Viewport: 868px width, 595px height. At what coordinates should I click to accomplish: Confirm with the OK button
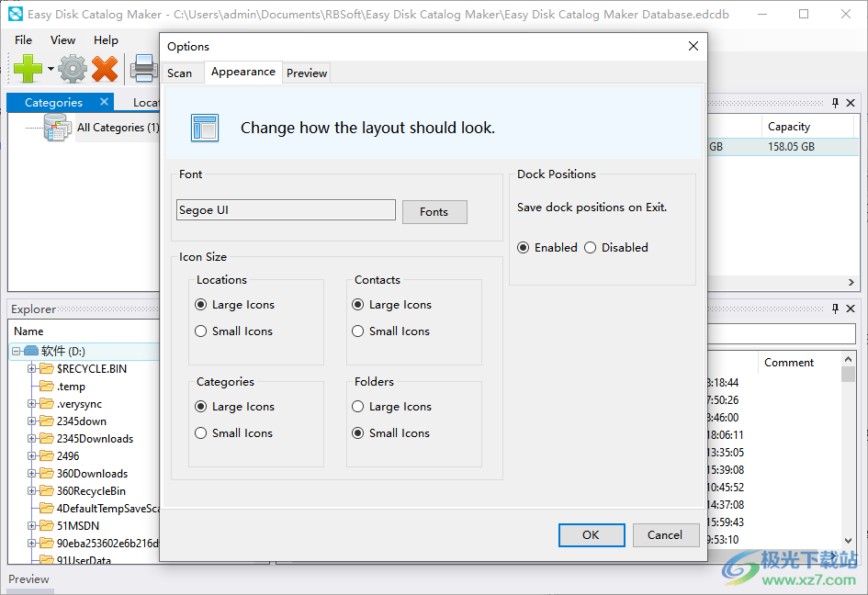pyautogui.click(x=592, y=534)
